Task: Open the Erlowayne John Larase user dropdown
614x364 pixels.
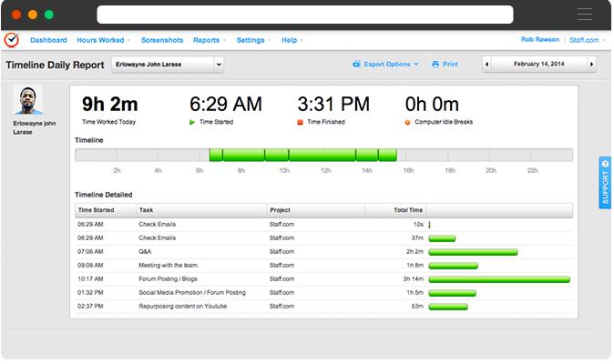Action: (168, 65)
